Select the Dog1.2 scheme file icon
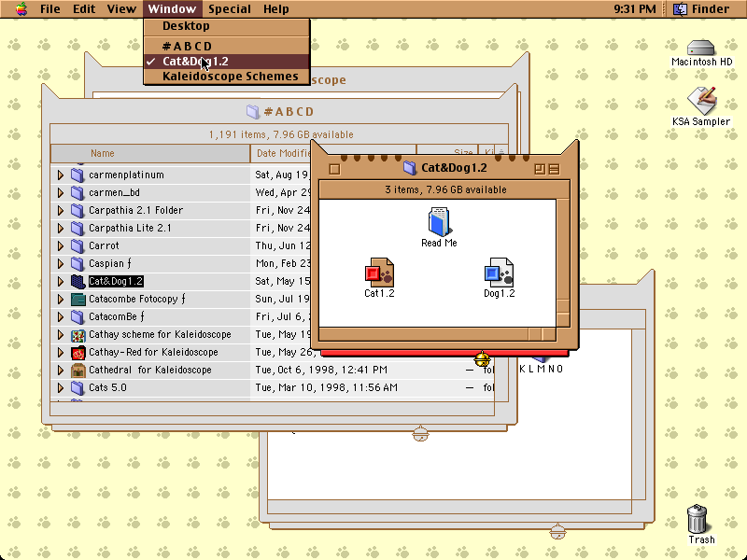747x560 pixels. click(x=499, y=273)
